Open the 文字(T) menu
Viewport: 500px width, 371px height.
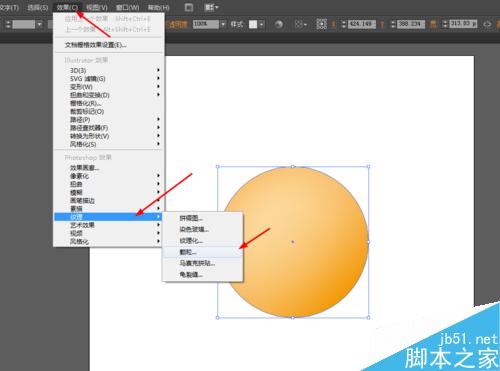pos(9,7)
